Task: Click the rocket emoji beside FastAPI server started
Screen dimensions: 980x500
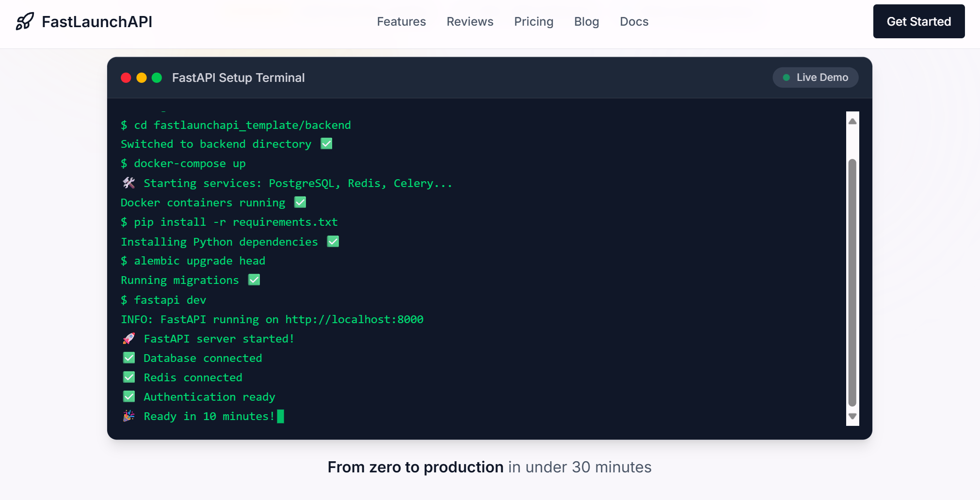Action: coord(129,339)
